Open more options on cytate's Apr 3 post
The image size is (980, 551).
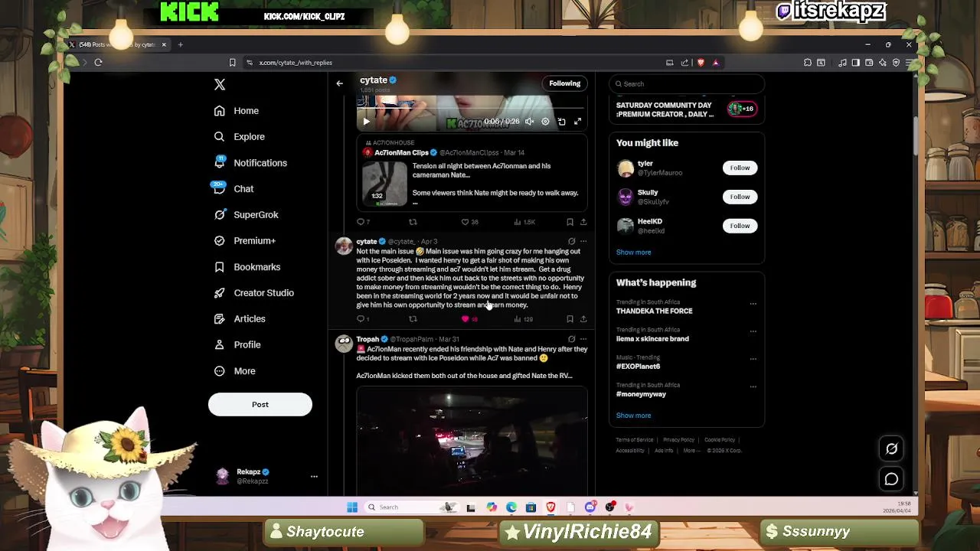coord(583,241)
